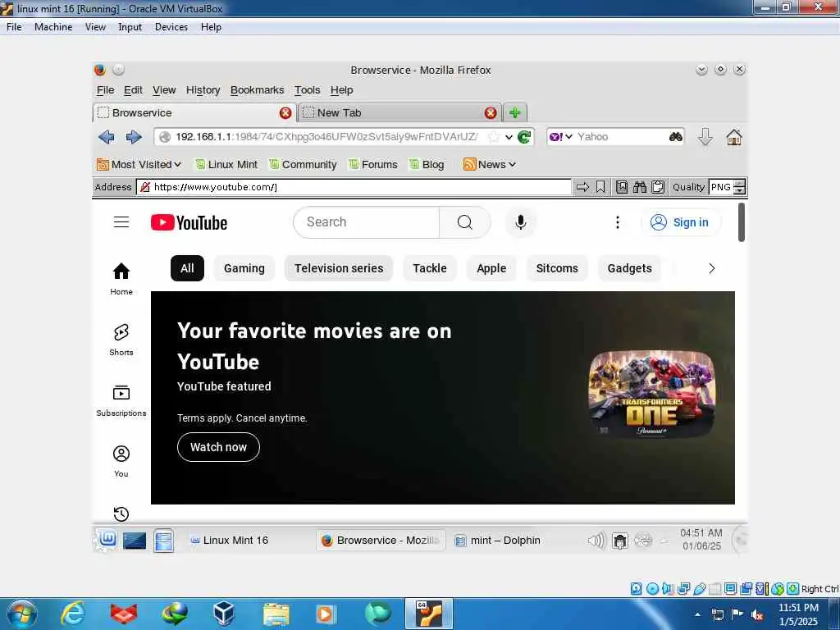Open YouTube settings three-dot menu

pyautogui.click(x=617, y=222)
